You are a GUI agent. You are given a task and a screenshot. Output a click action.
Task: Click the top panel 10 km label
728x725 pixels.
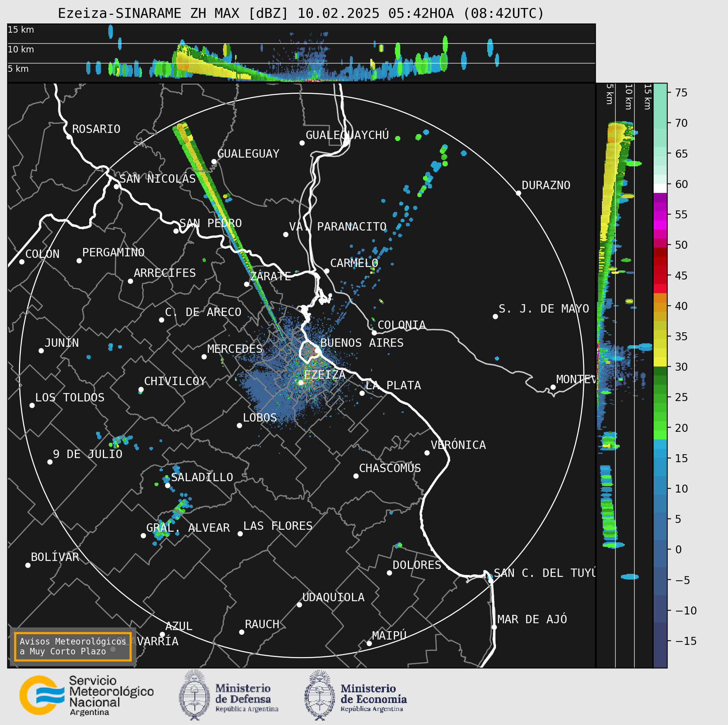21,49
